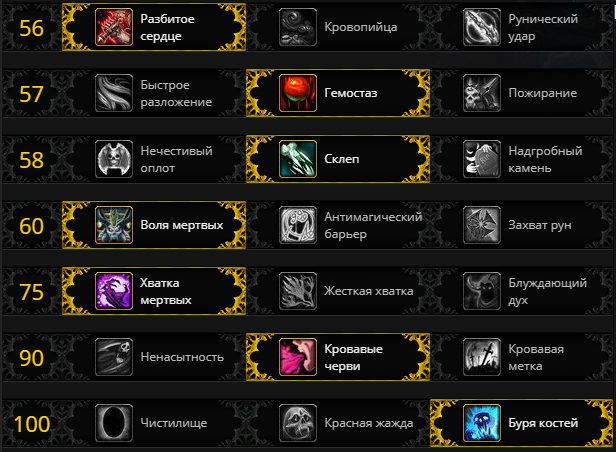The image size is (616, 452).
Task: Click the Воля мертвых icon
Action: [114, 225]
